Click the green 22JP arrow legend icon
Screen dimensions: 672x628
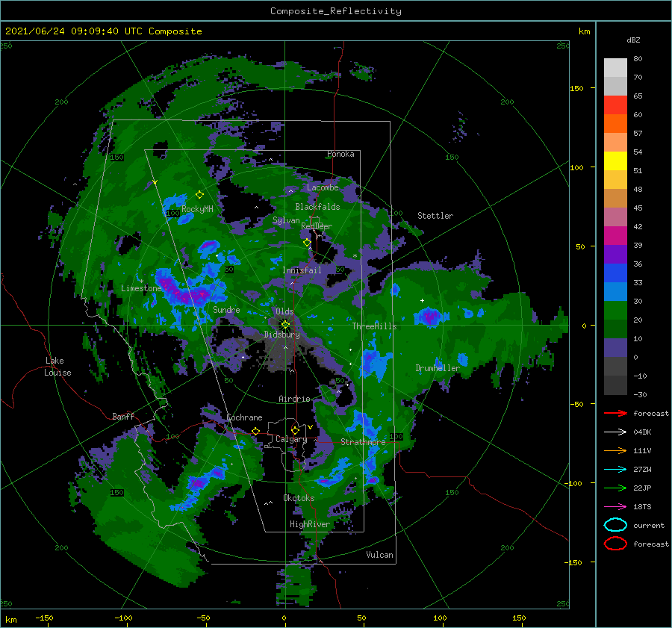point(615,488)
